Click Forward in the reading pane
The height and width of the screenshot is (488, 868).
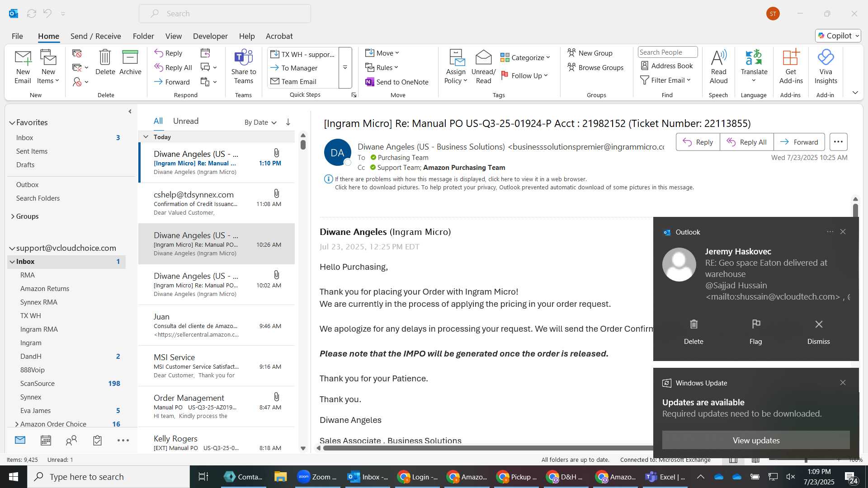click(799, 142)
